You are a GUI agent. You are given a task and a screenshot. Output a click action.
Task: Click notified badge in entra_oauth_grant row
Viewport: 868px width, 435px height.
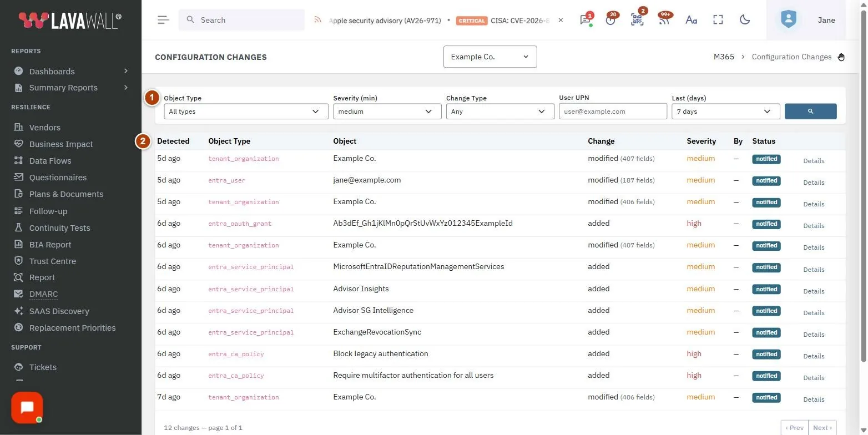[766, 224]
